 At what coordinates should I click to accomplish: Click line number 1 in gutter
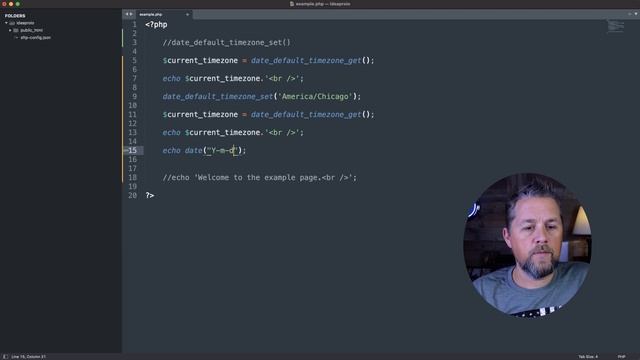(134, 24)
